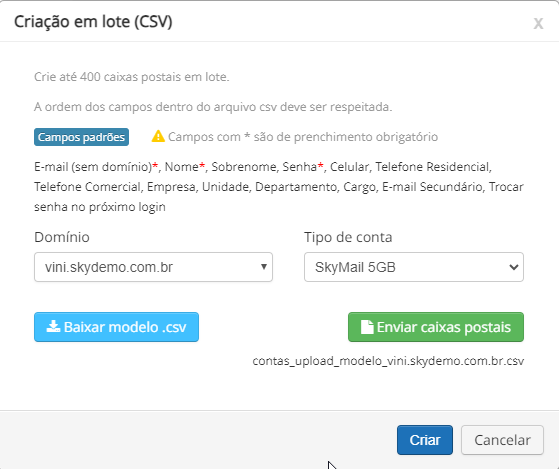Click Enviar caixas postais upload button
Screen dimensions: 559x469
click(436, 327)
